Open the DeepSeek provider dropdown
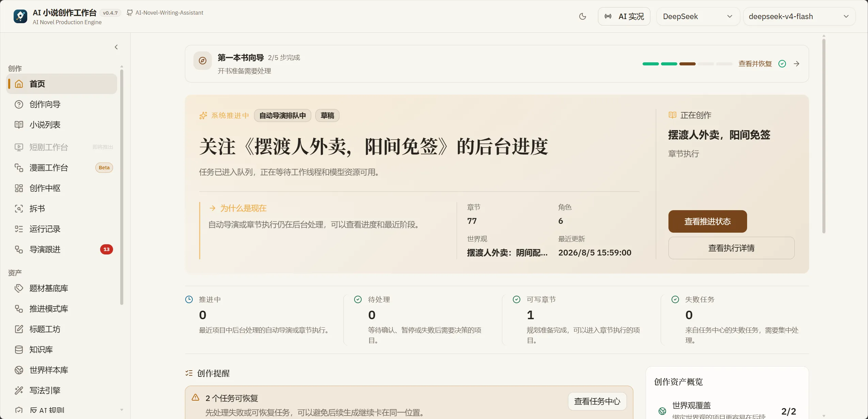 coord(698,16)
